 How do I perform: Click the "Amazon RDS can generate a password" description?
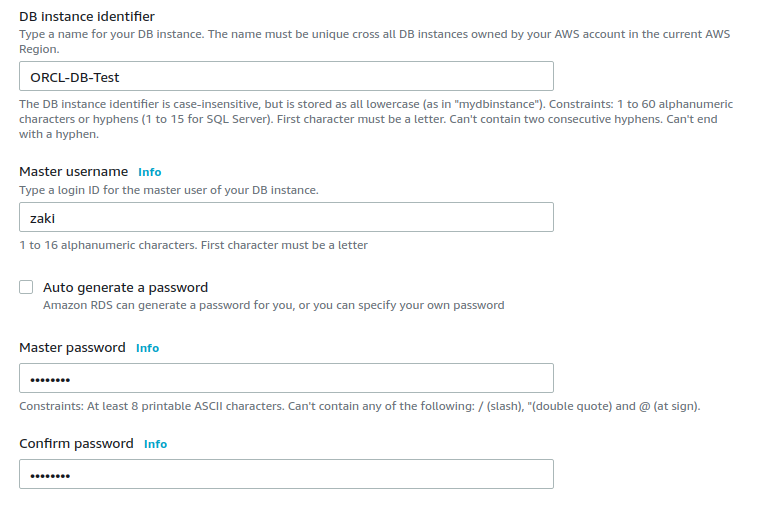click(273, 305)
